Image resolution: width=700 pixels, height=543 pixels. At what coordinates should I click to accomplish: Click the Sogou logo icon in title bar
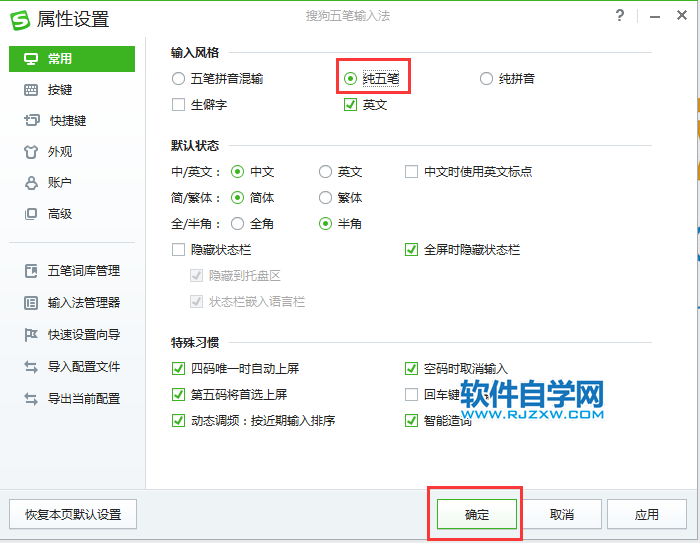(x=20, y=20)
